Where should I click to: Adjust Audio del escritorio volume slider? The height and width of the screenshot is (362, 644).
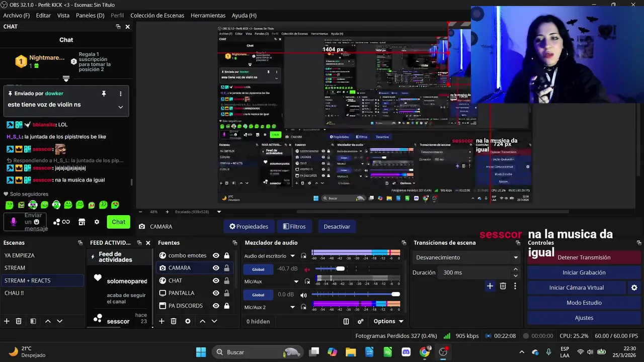[341, 269]
